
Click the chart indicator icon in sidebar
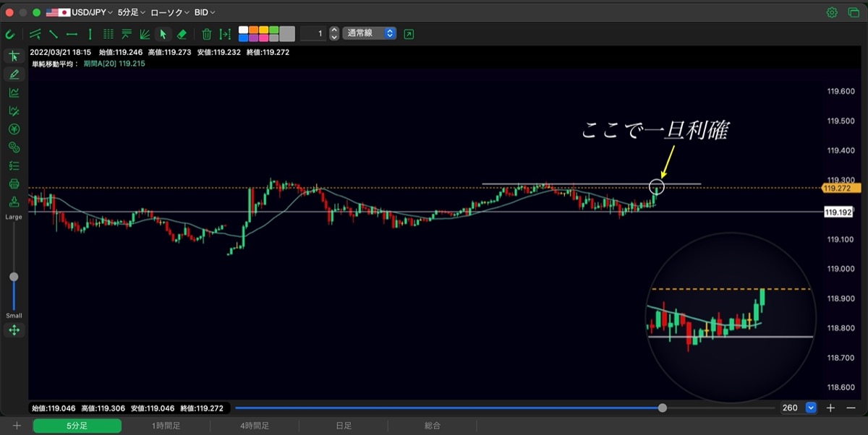point(14,92)
